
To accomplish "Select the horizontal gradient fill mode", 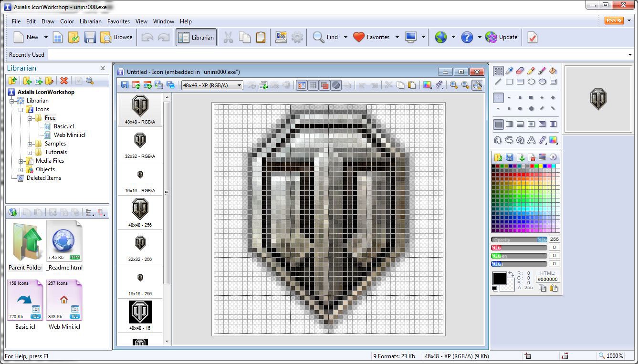I will 509,124.
